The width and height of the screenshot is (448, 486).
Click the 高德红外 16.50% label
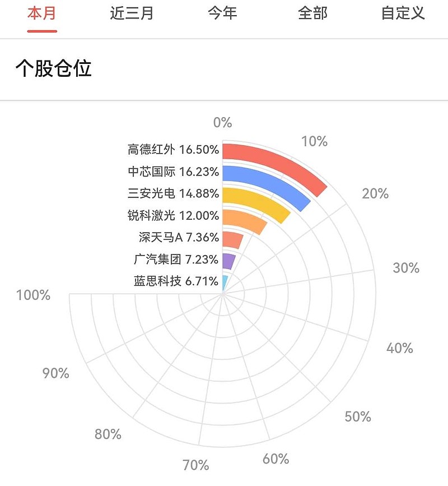coord(173,150)
